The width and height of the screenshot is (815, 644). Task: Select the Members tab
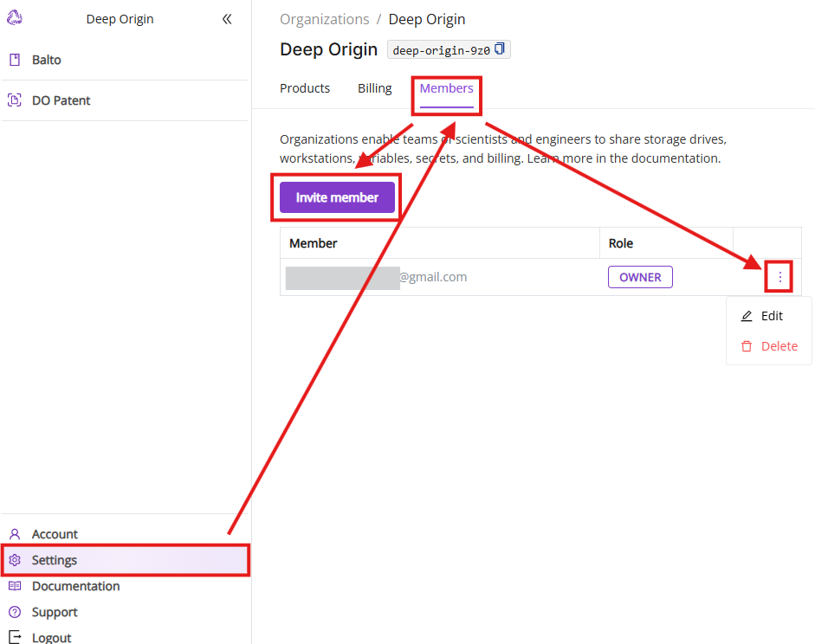(x=446, y=88)
